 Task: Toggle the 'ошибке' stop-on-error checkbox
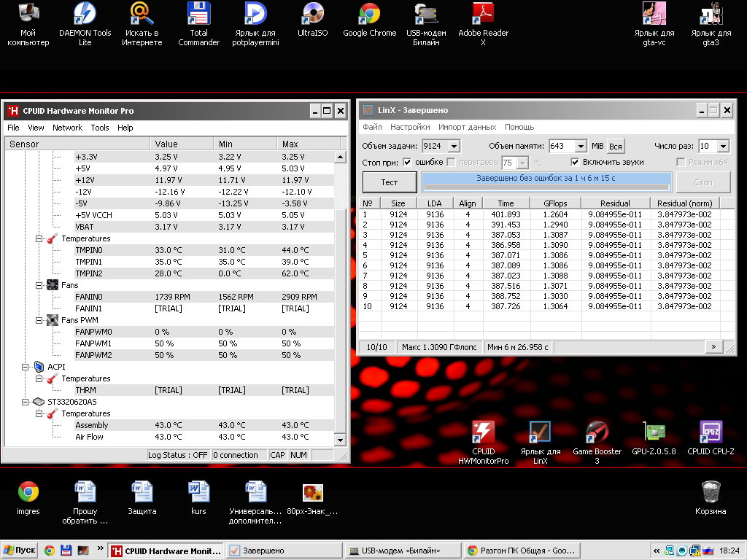pos(407,162)
